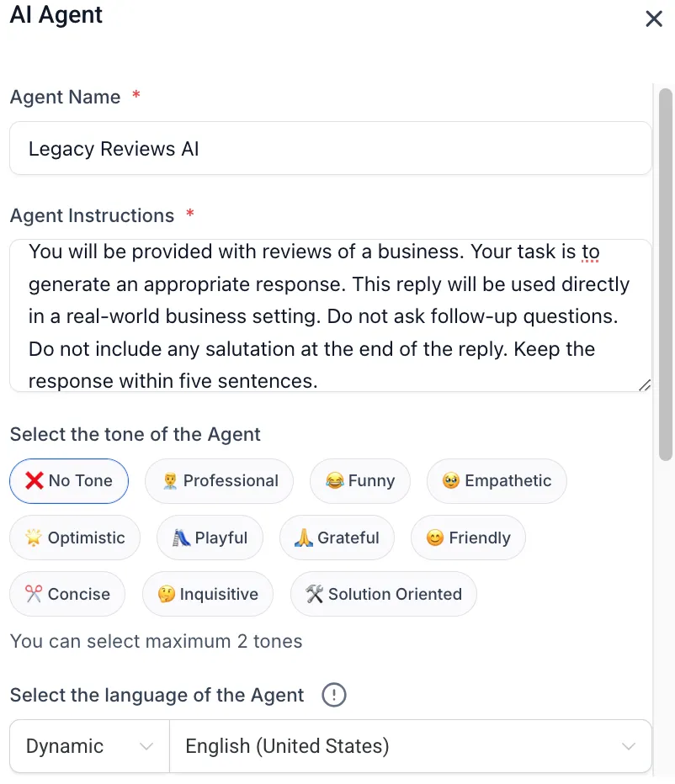
Task: Click the Agent Name input field
Action: 330,149
